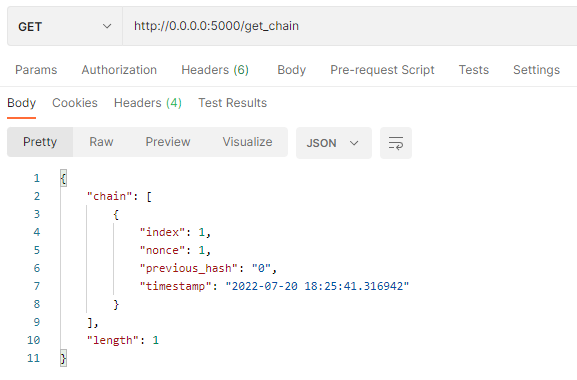The height and width of the screenshot is (380, 577).
Task: Go to the Tests tab
Action: click(x=474, y=70)
